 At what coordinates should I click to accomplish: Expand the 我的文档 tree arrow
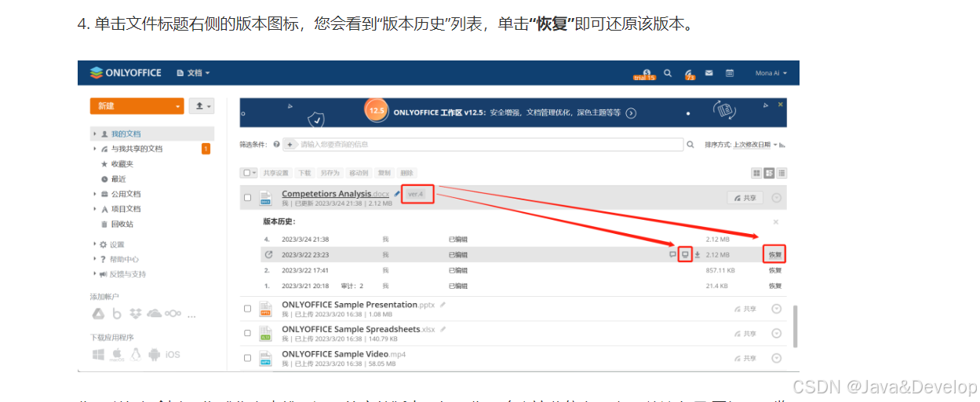coord(95,133)
